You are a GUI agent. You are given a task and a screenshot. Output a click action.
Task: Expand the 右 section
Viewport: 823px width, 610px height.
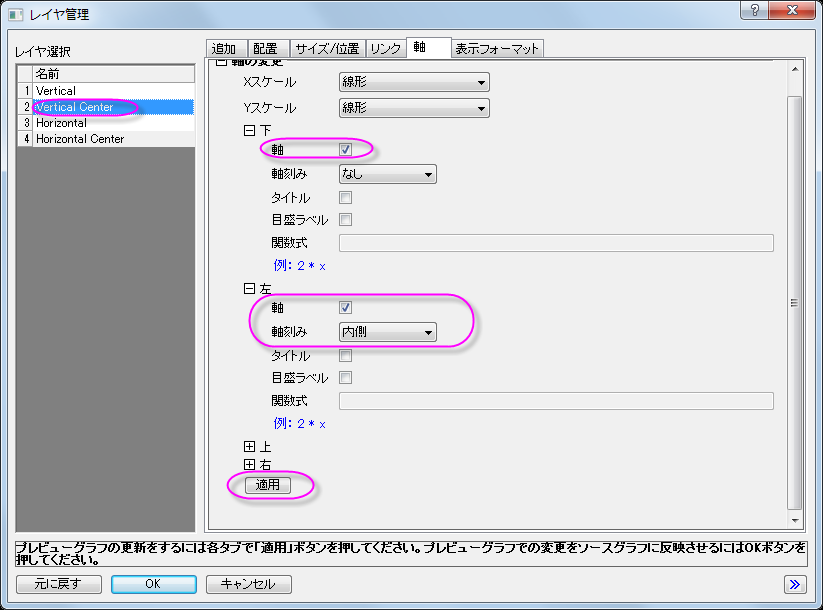pyautogui.click(x=249, y=465)
